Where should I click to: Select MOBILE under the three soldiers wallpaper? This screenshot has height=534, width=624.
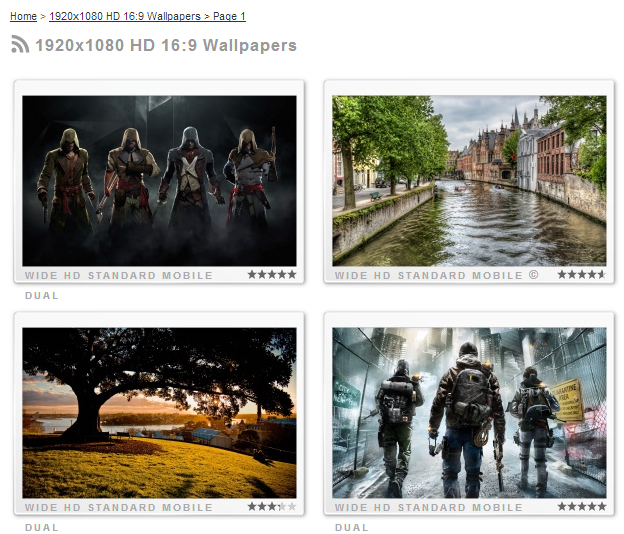click(497, 507)
